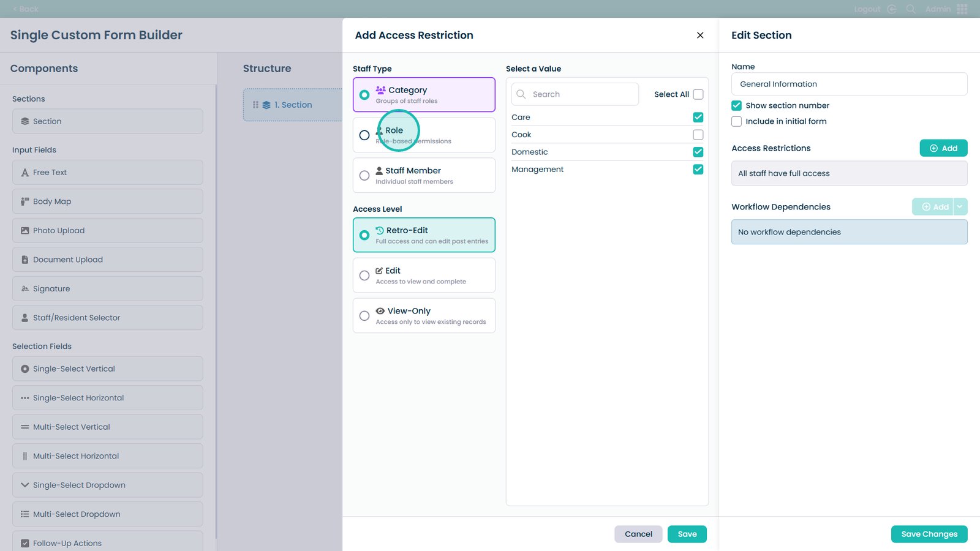Click the logout icon in header
This screenshot has height=551, width=980.
[x=892, y=9]
